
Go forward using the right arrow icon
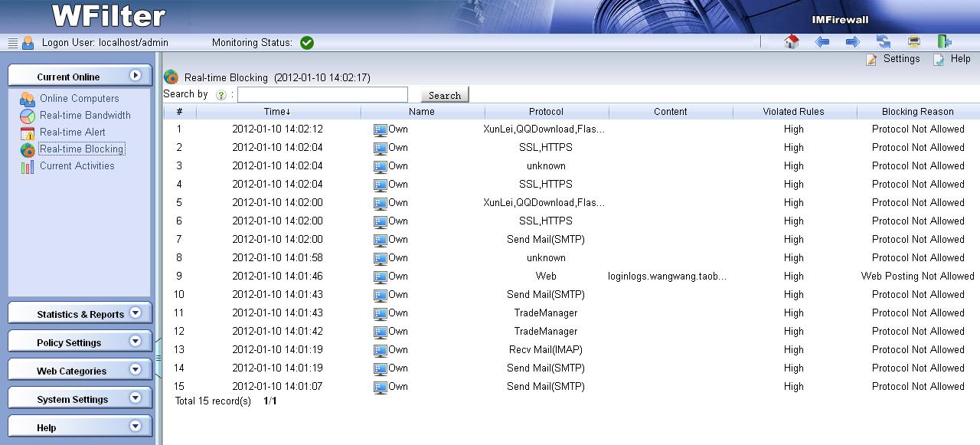click(852, 42)
